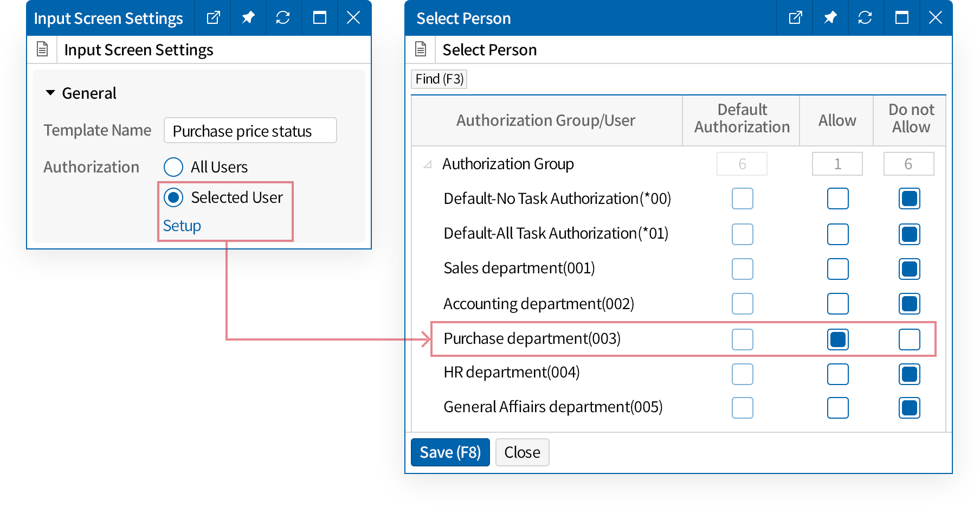Refresh the Input Screen Settings window

click(x=283, y=18)
